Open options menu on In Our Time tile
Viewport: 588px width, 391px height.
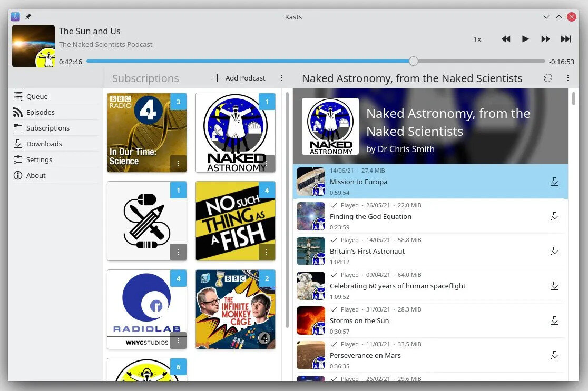tap(178, 164)
